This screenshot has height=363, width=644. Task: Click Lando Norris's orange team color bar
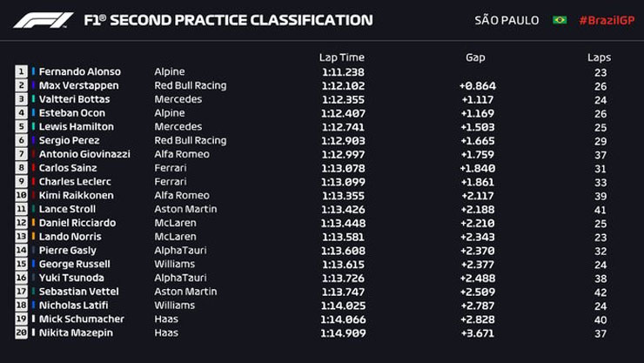click(34, 237)
